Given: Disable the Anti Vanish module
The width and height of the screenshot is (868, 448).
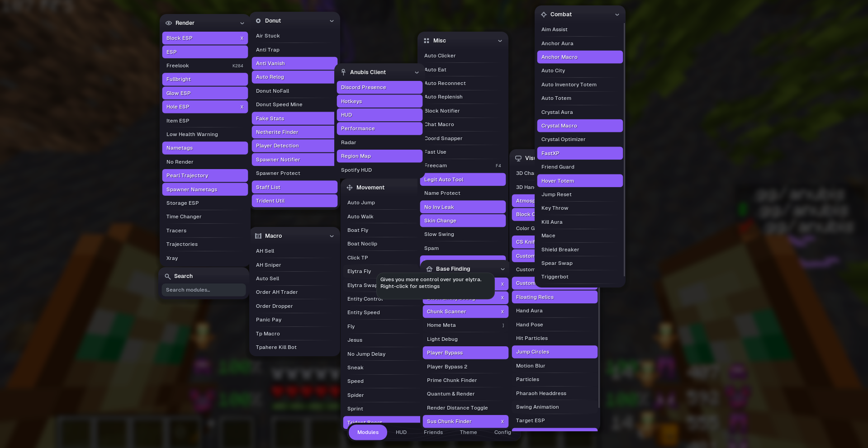Looking at the screenshot, I should coord(294,63).
